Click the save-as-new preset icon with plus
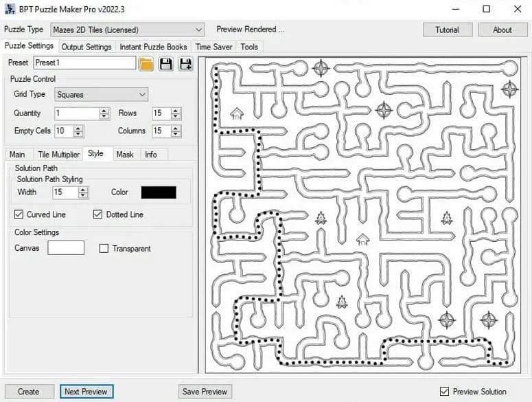The height and width of the screenshot is (402, 532). 185,64
